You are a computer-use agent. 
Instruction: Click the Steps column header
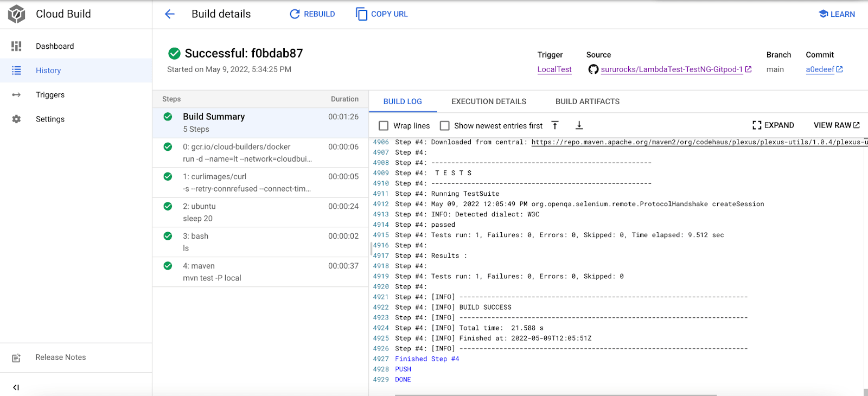click(x=171, y=99)
